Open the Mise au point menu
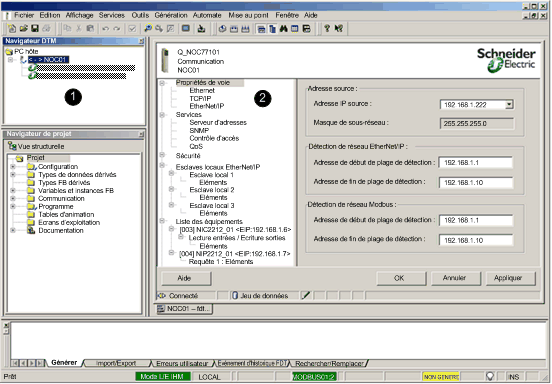Screen dimensions: 552x384 point(249,15)
